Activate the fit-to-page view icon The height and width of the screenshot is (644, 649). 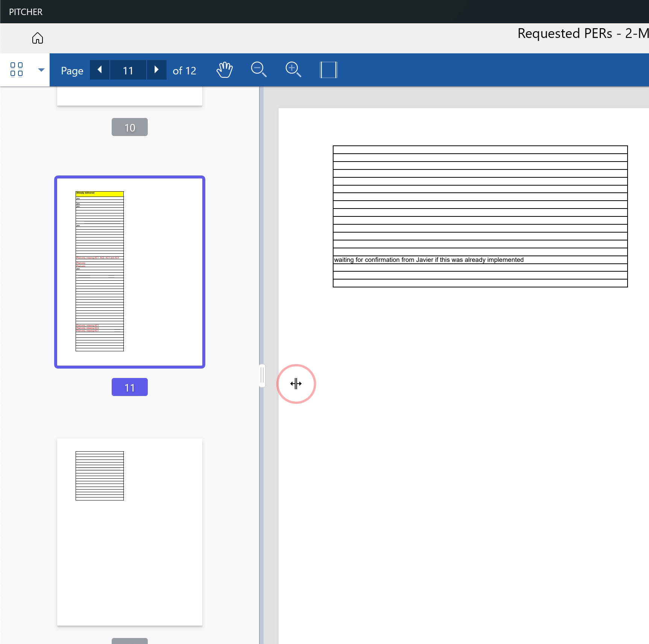tap(328, 70)
